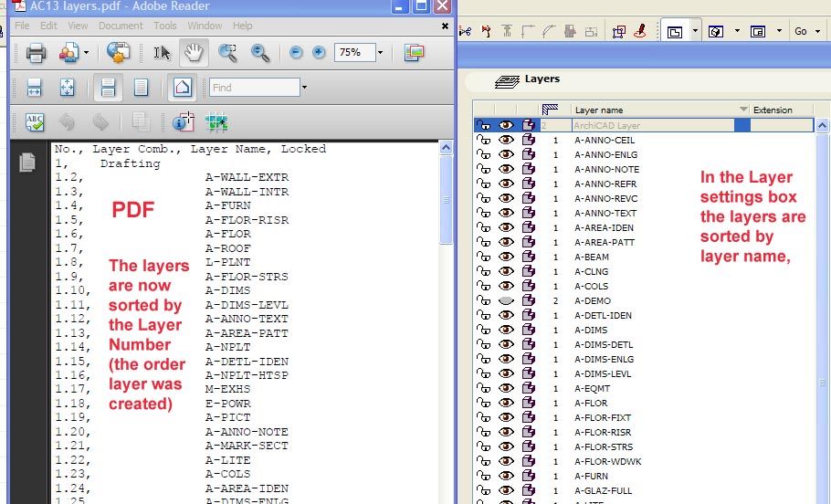Open the Document menu in Adobe Reader
831x504 pixels.
coord(121,26)
